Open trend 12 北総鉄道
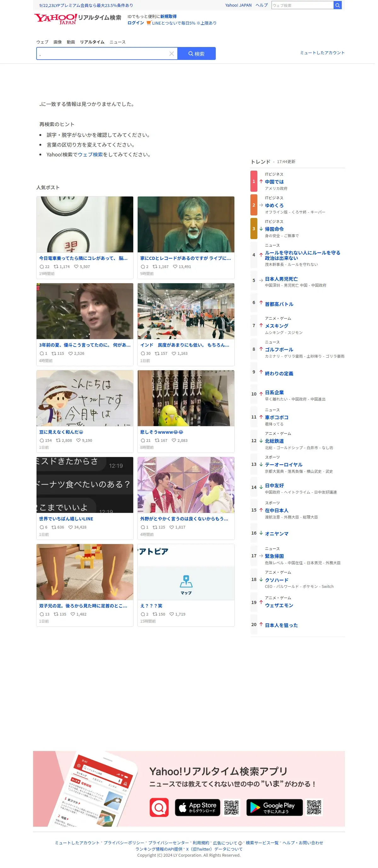 pos(274,441)
